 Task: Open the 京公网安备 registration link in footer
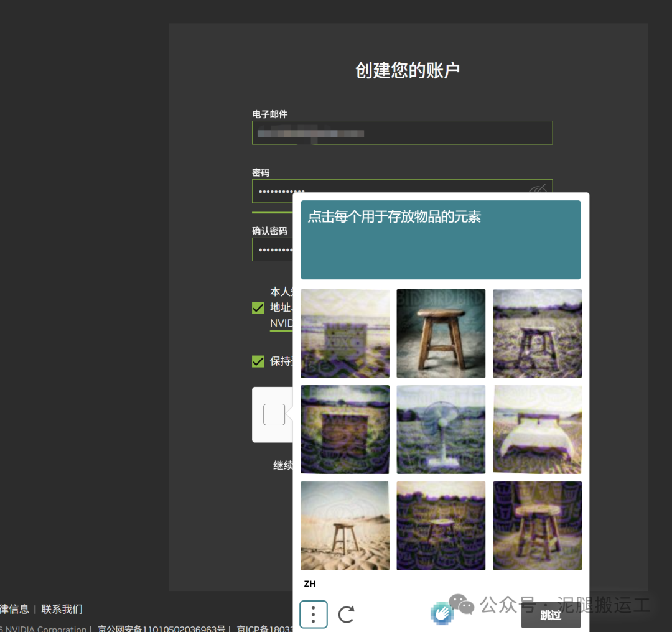161,628
